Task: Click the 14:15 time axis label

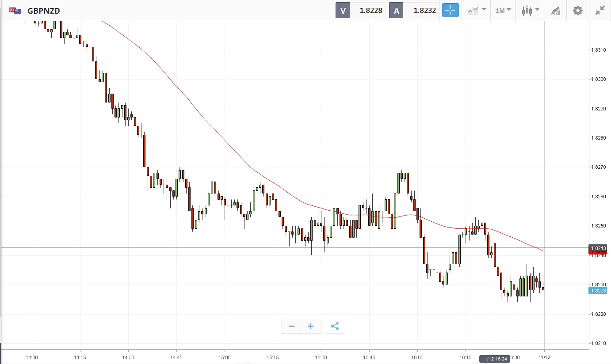Action: (x=80, y=357)
